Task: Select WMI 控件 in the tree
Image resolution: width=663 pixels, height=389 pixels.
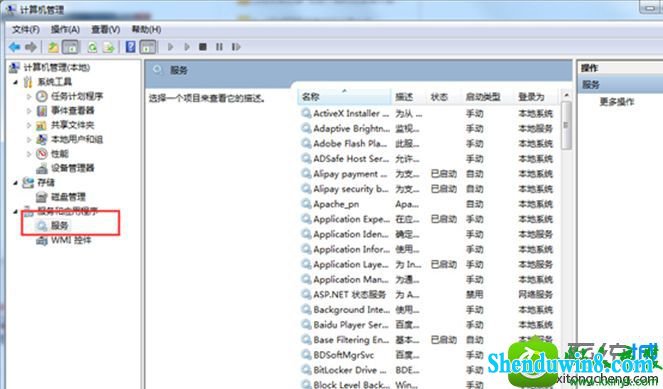Action: pos(71,240)
